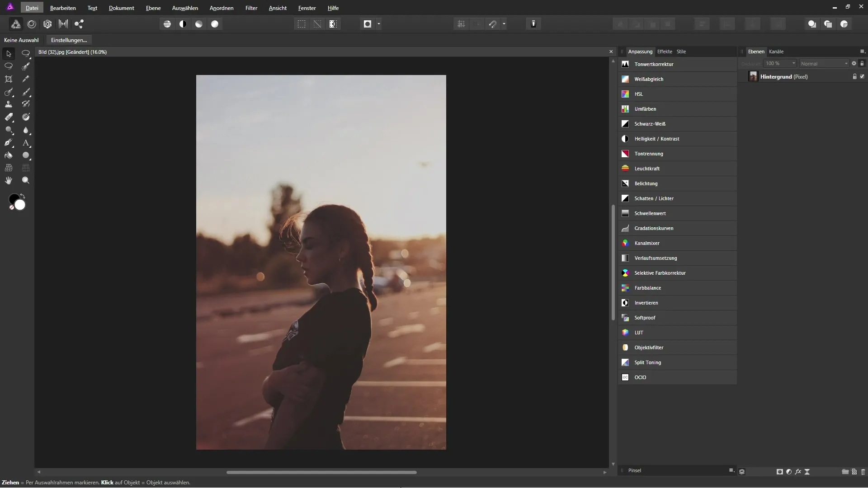Select the Move tool
Screen dimensions: 868x488
pyautogui.click(x=9, y=53)
